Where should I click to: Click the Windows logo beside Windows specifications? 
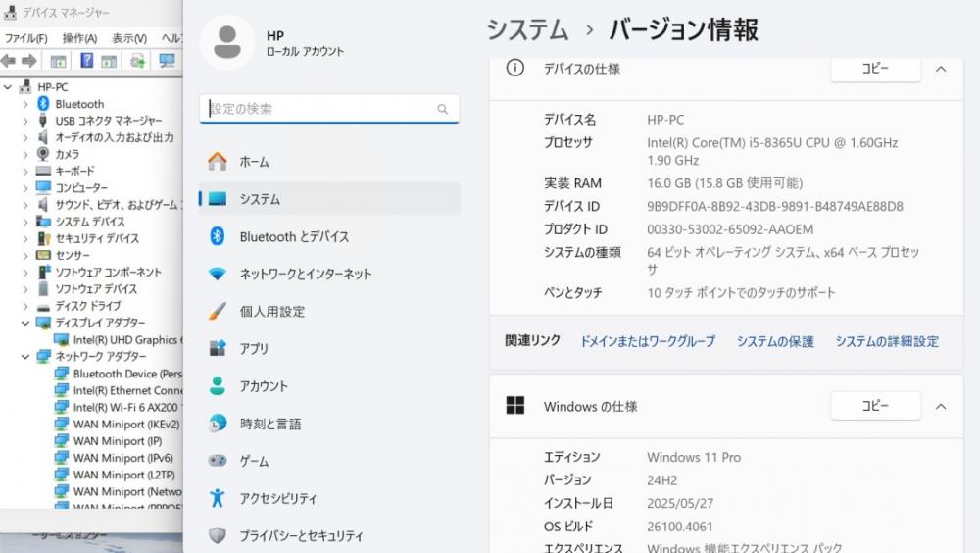click(515, 405)
